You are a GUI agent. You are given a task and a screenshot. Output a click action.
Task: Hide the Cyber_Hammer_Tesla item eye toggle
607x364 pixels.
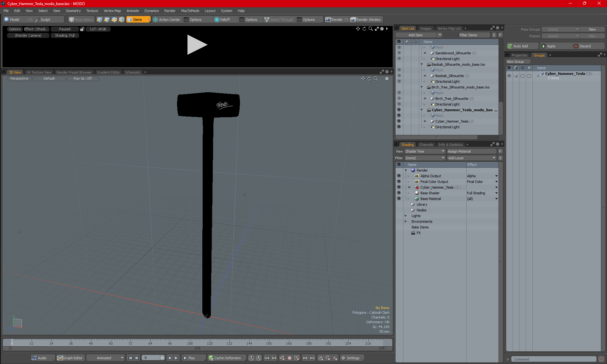(399, 121)
